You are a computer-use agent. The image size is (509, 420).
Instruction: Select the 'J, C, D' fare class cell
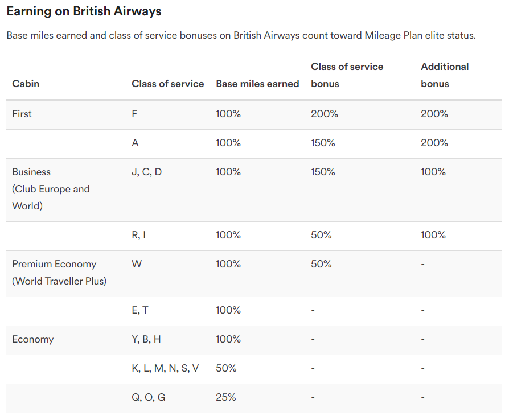(x=146, y=172)
